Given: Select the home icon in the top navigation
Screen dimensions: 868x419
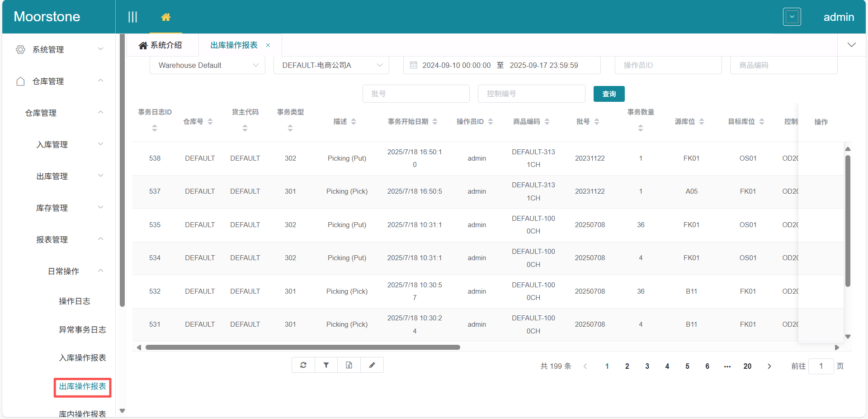Looking at the screenshot, I should coord(166,17).
